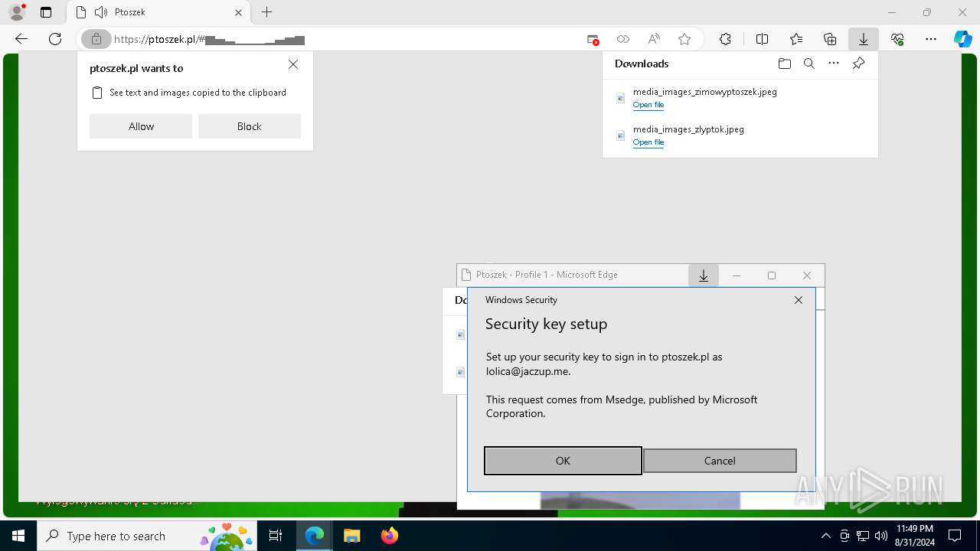The width and height of the screenshot is (980, 551).
Task: Open a new tab with plus button
Action: click(266, 12)
